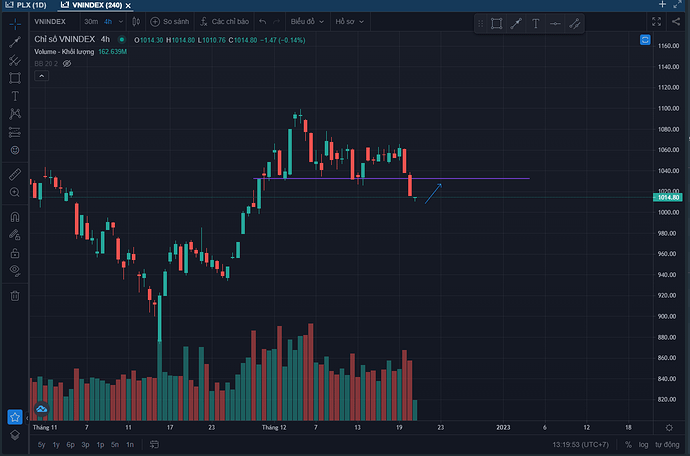Activate the zoom in tool
The width and height of the screenshot is (690, 456).
click(15, 193)
